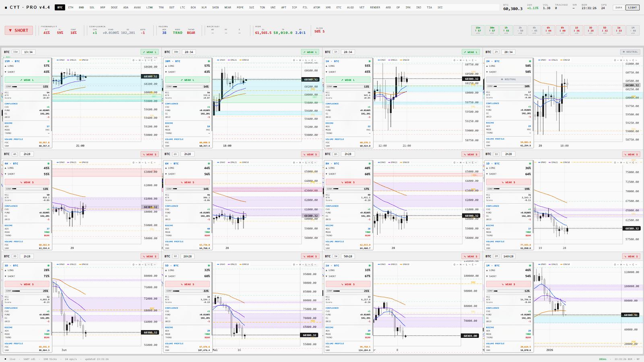Click the SHORT down-arrow row in 3D panel
Image resolution: width=644 pixels, height=362 pixels.
tap(27, 276)
